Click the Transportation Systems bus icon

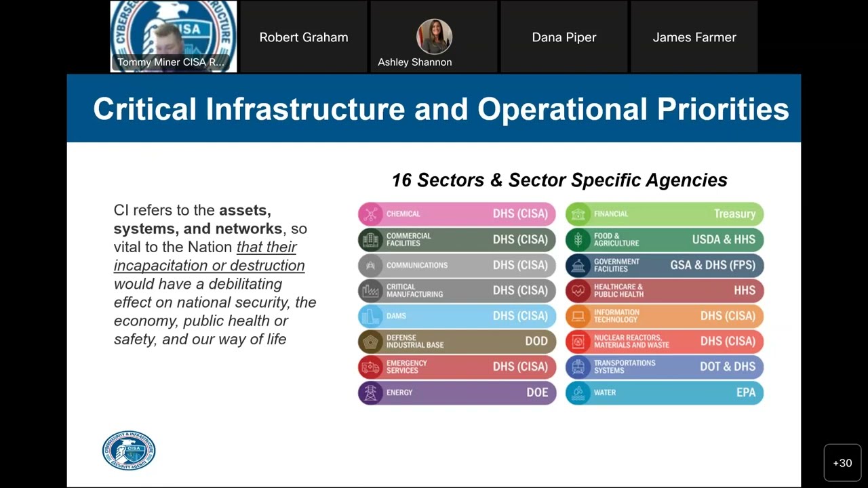point(578,367)
